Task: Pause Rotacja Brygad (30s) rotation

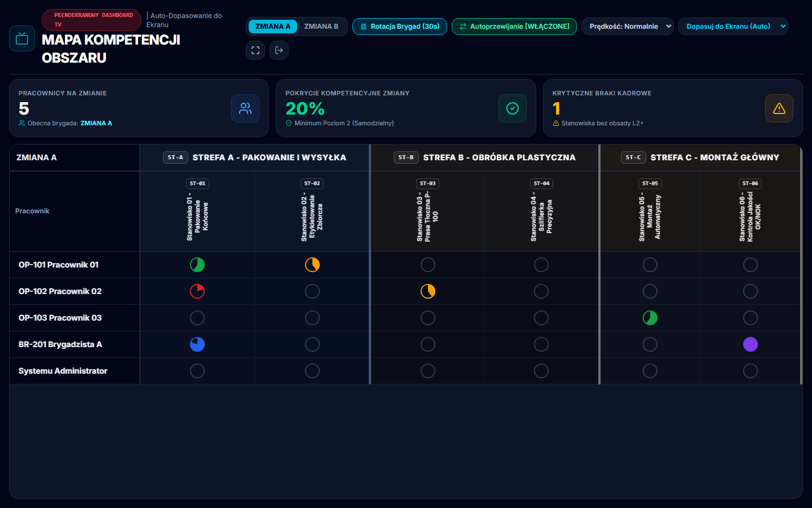Action: click(400, 27)
